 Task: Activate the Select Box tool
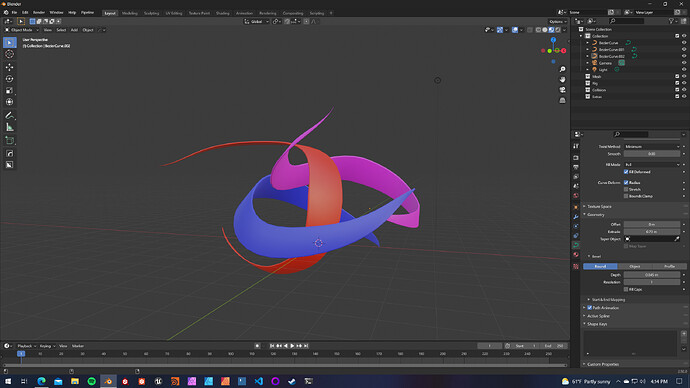click(9, 42)
